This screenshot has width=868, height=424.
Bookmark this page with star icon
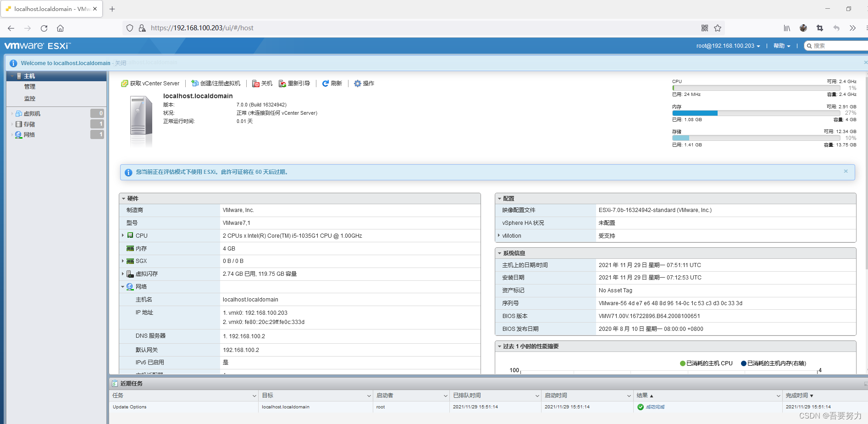pyautogui.click(x=718, y=28)
